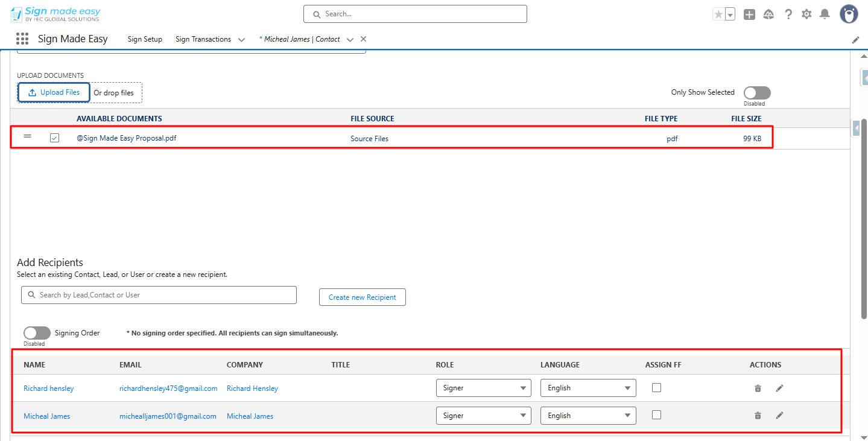Enable the Signing Order toggle
This screenshot has width=868, height=441.
[x=37, y=333]
